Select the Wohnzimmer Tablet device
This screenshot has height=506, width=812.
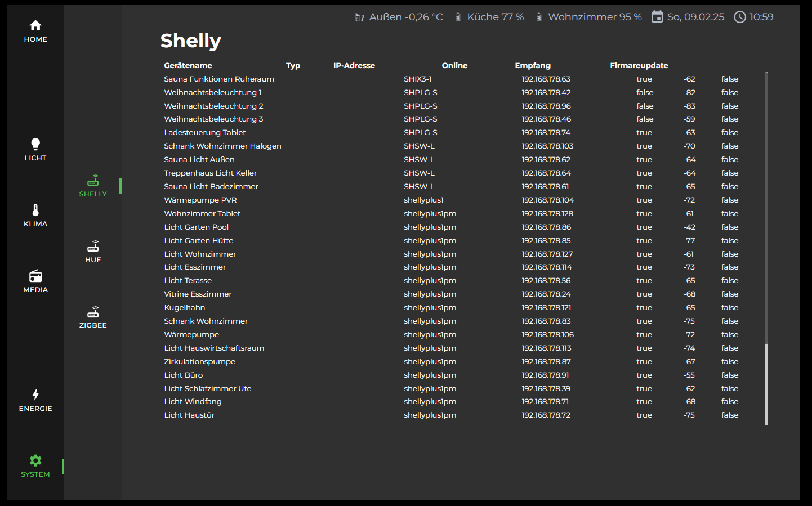(x=202, y=214)
